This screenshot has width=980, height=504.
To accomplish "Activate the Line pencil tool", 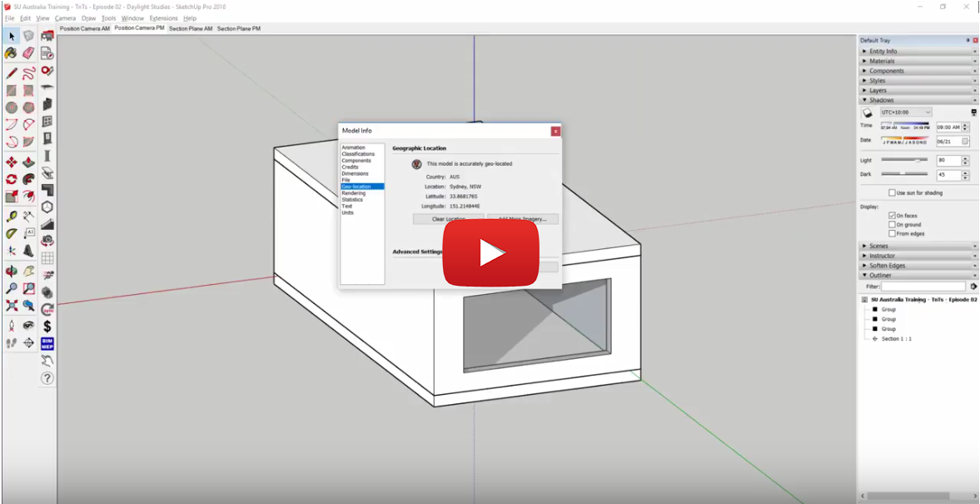I will tap(12, 73).
